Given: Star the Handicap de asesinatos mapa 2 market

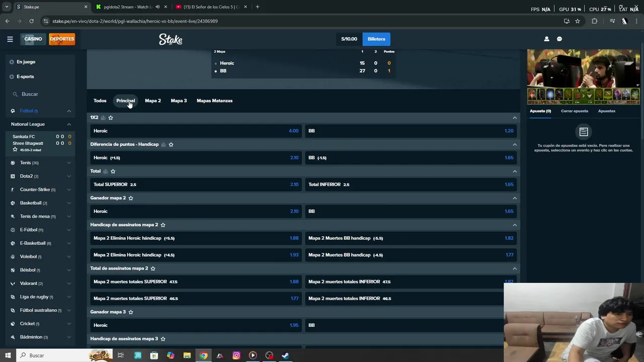Looking at the screenshot, I should point(163,225).
